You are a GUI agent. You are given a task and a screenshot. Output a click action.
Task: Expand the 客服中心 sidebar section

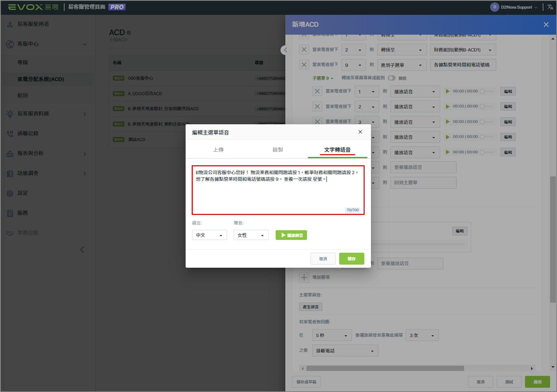coord(47,44)
